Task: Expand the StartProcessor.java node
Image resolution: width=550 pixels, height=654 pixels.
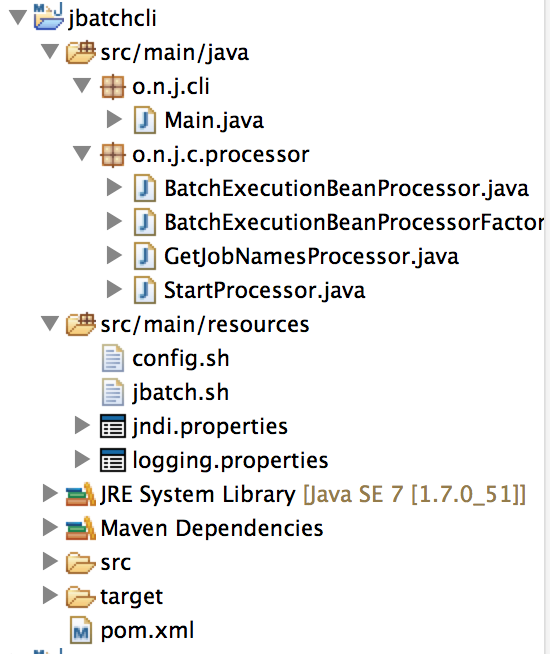Action: pos(114,290)
